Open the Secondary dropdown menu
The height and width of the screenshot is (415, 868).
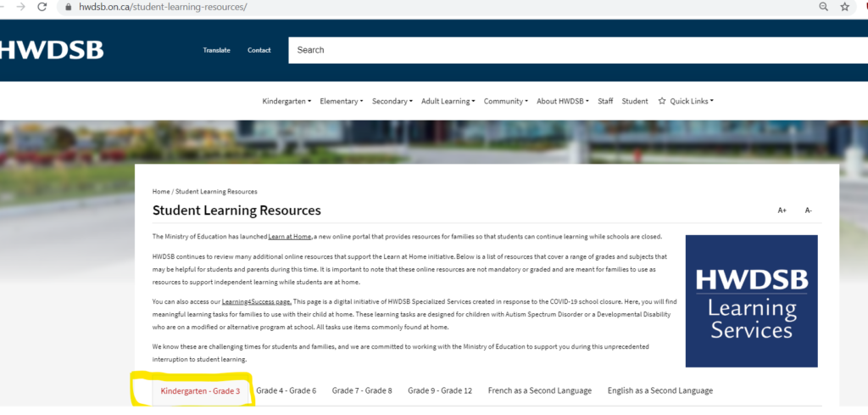(392, 101)
